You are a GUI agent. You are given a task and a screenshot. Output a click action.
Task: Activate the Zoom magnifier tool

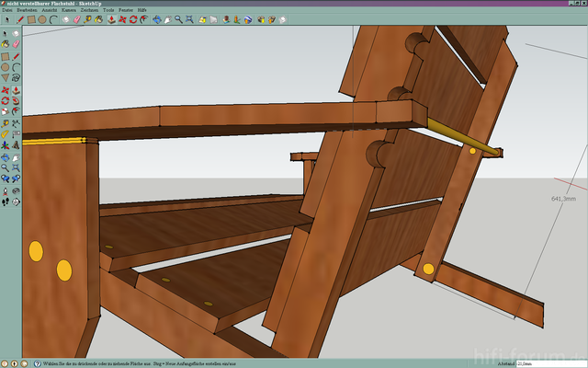point(178,19)
